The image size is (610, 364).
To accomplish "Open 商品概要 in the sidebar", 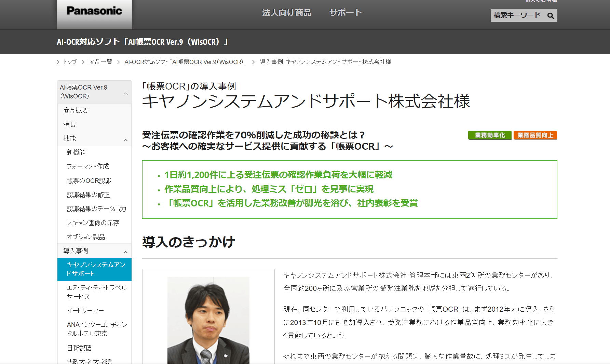I will (76, 110).
